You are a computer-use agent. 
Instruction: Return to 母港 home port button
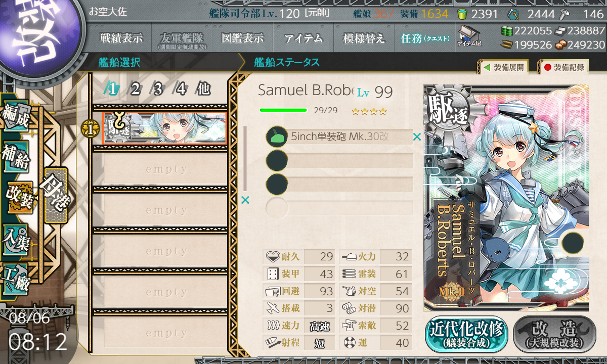click(x=56, y=195)
